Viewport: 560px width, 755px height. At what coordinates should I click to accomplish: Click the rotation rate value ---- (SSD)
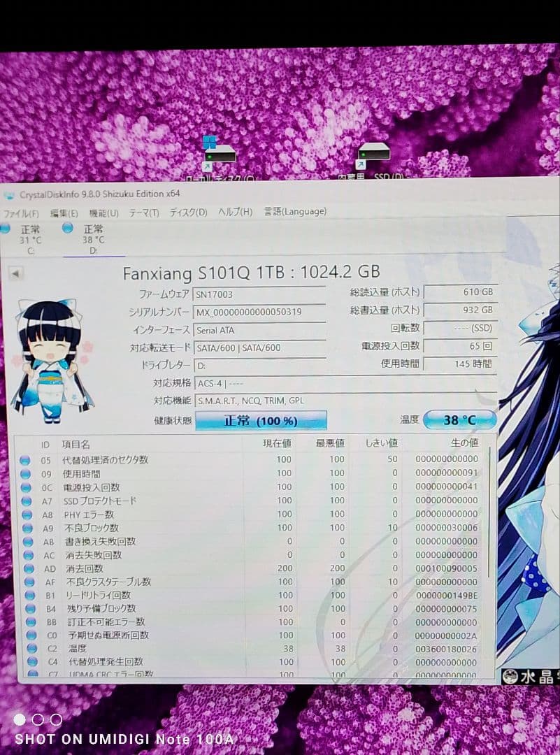tap(460, 328)
